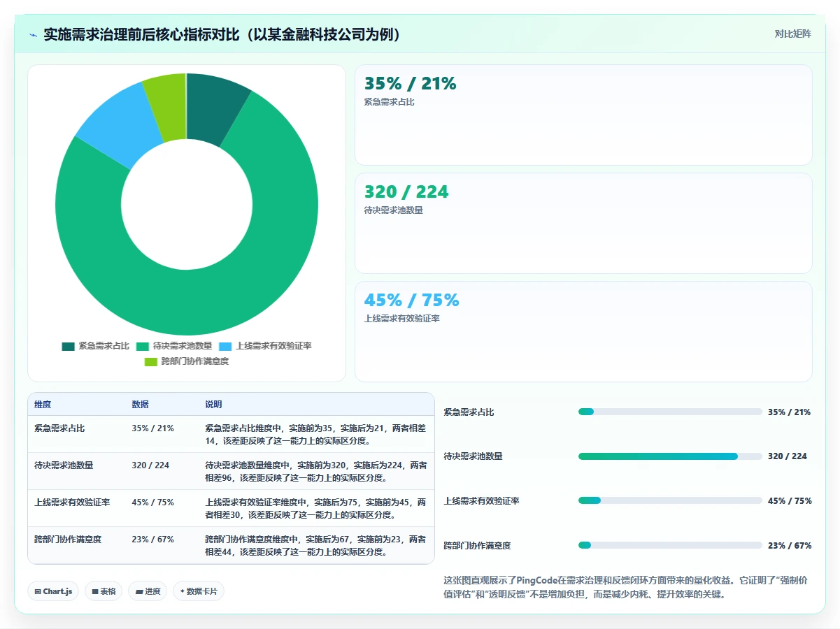
Task: Open the 35% / 21% data card
Action: [x=583, y=115]
